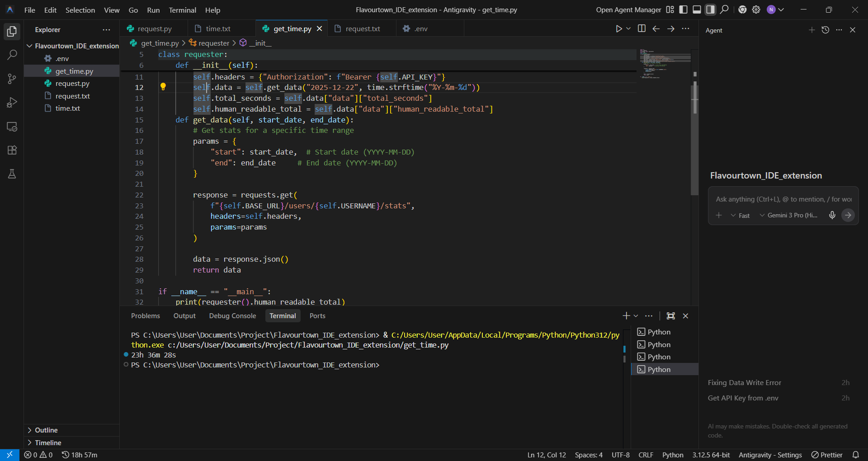Open the Gemini 3 Pro model dropdown
The image size is (868, 461).
pos(789,215)
